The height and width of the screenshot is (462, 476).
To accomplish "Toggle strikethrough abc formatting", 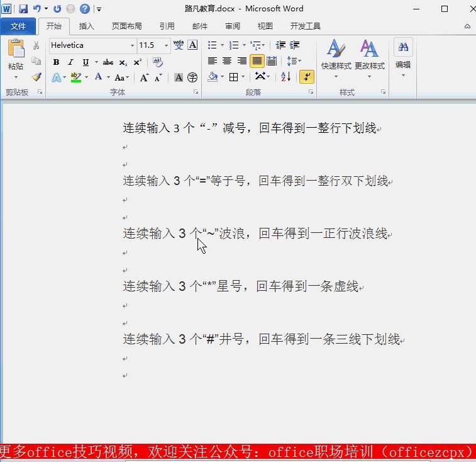I will click(x=108, y=62).
